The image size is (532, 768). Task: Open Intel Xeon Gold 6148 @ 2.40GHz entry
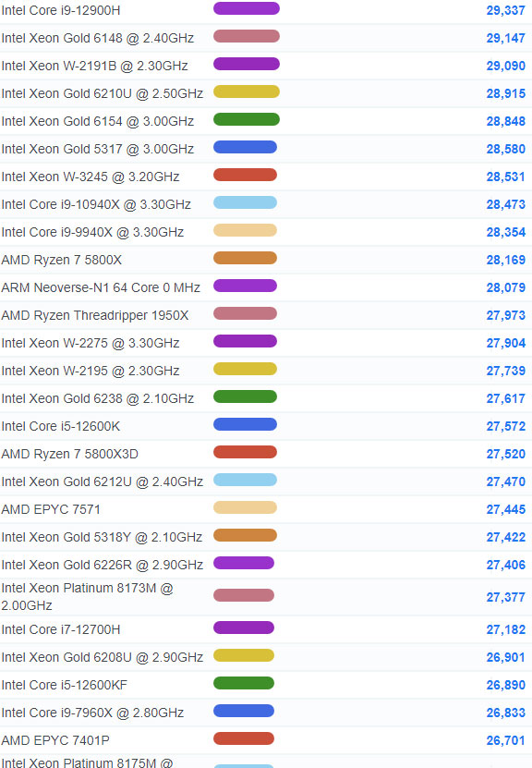[97, 38]
